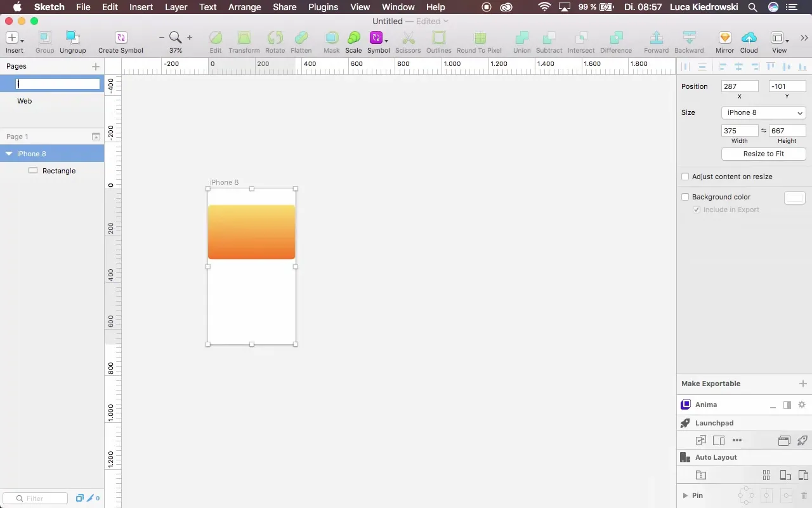This screenshot has height=508, width=812.
Task: Open the Insert menu in menu bar
Action: 141,7
